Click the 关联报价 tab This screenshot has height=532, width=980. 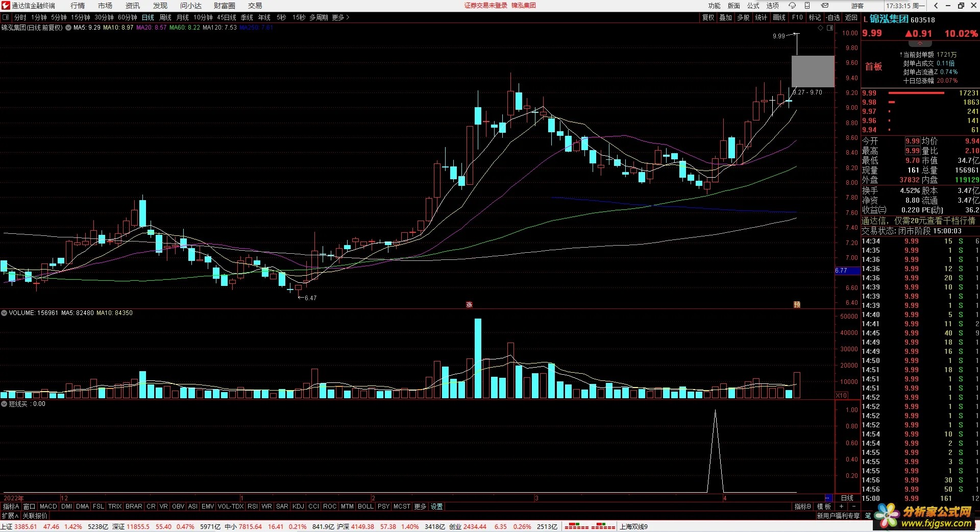[x=35, y=516]
